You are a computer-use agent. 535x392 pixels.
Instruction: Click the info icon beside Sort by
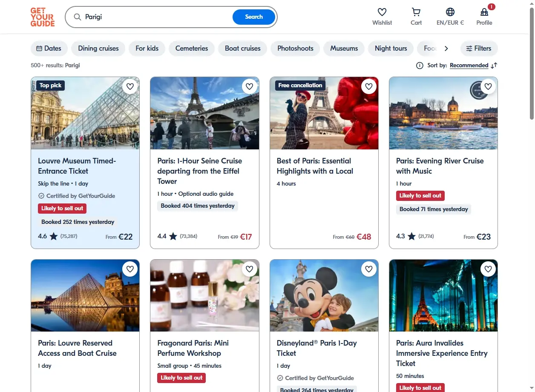click(x=420, y=65)
